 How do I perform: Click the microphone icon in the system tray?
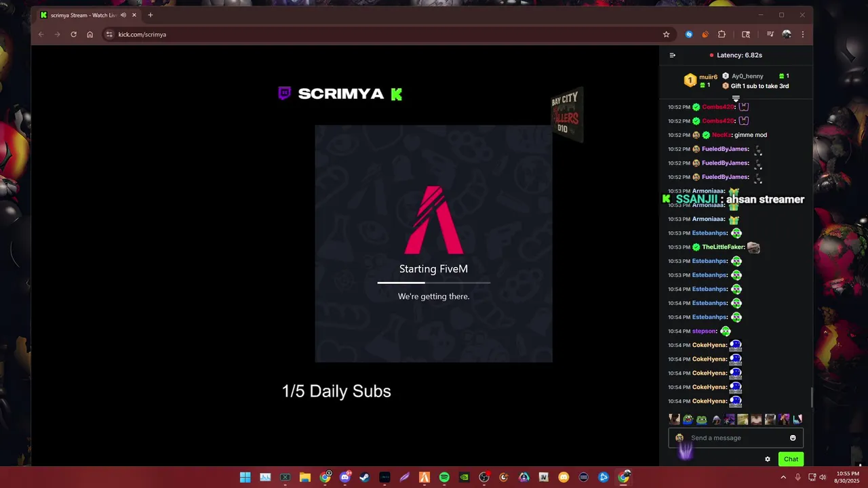tap(798, 477)
